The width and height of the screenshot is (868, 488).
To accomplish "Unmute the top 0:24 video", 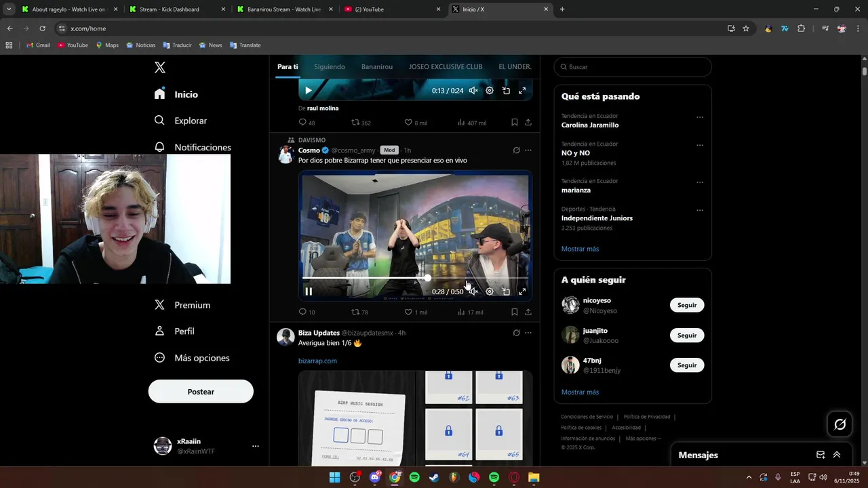I will pos(473,90).
